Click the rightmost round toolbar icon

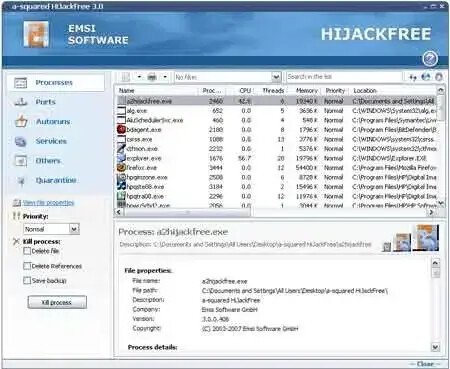click(439, 77)
